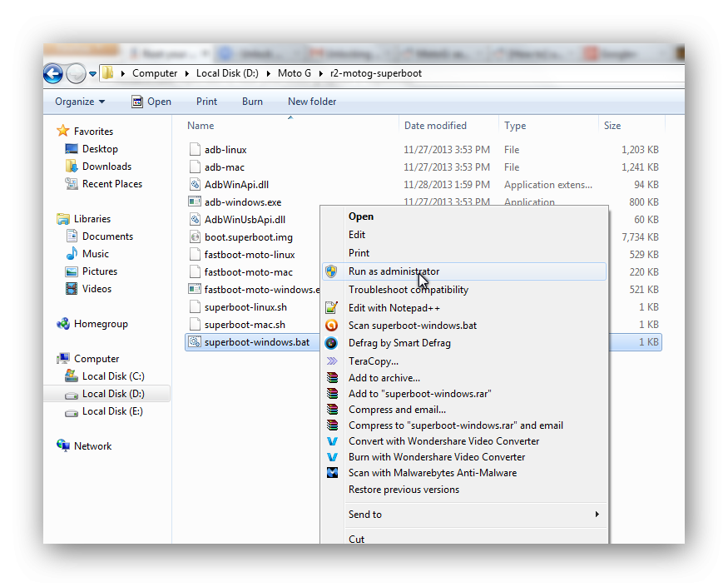The image size is (728, 587).
Task: Click the Smart Defrag icon
Action: click(332, 343)
